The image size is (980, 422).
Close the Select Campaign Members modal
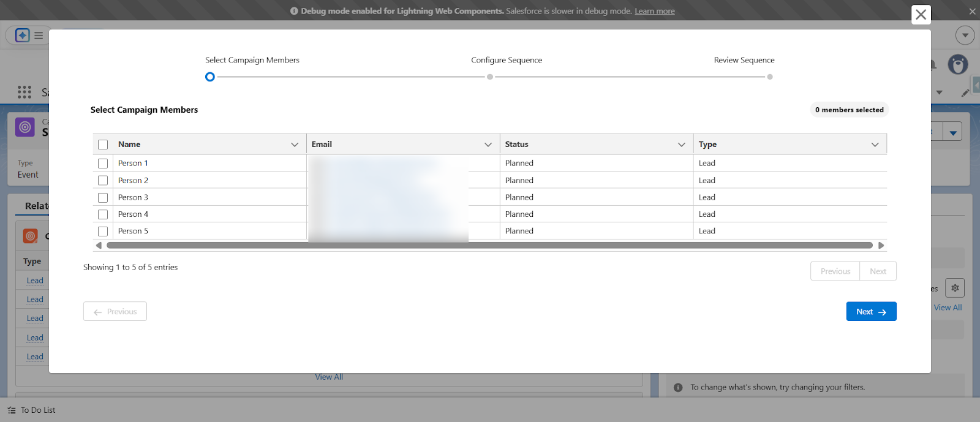(921, 15)
